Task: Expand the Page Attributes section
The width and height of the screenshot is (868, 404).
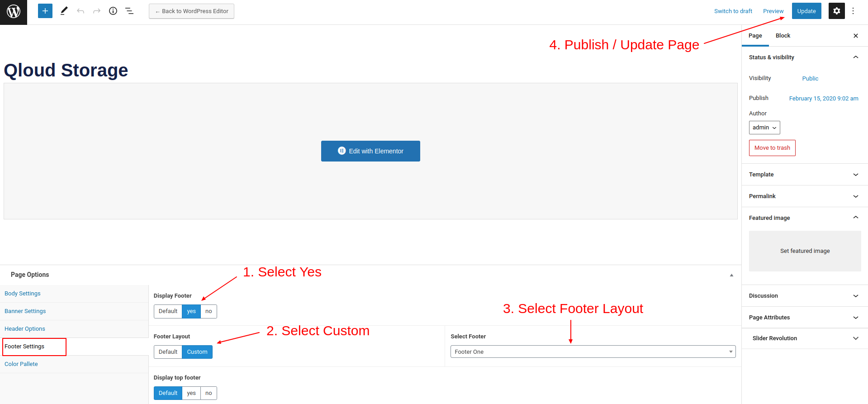Action: (x=805, y=318)
